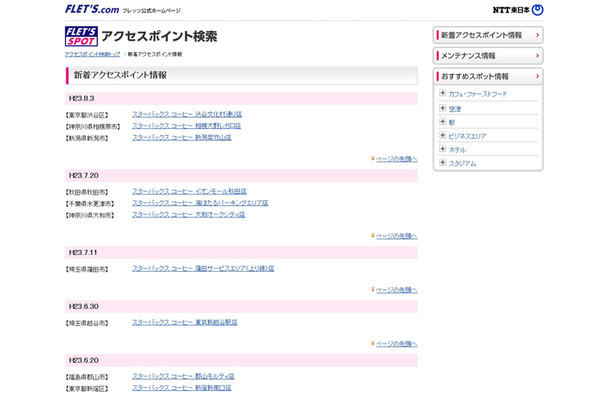Select the H23.7.11 date heading
Viewport: 610px width, 400px height.
click(x=241, y=253)
